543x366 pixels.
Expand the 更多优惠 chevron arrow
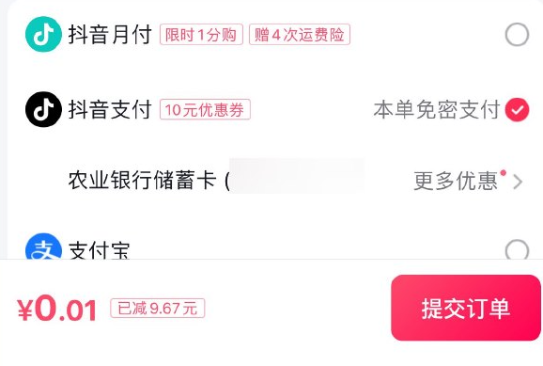(x=518, y=182)
